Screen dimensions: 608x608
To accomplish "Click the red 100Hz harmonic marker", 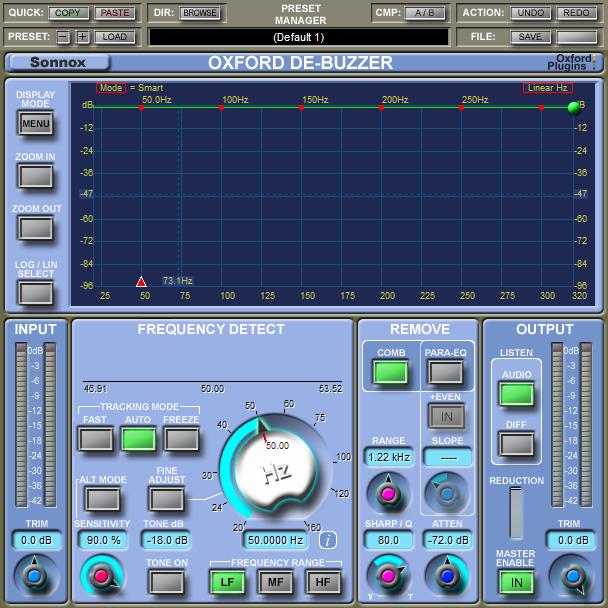I will pyautogui.click(x=221, y=107).
